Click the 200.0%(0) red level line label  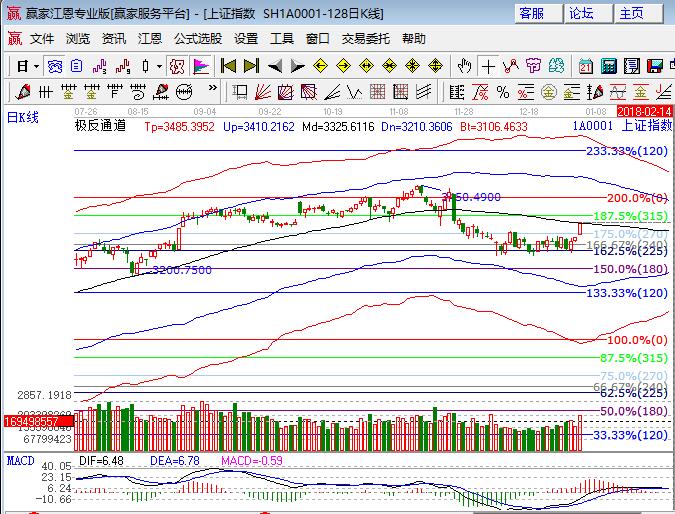click(637, 198)
